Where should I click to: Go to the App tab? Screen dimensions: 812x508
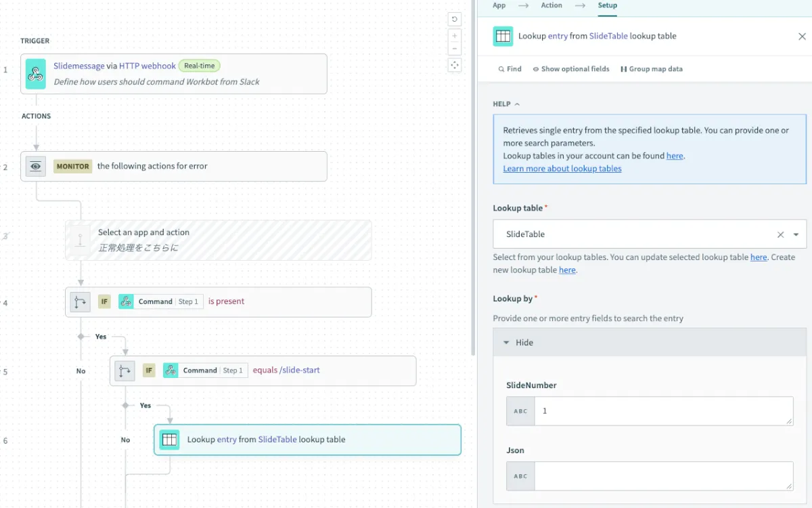click(499, 5)
